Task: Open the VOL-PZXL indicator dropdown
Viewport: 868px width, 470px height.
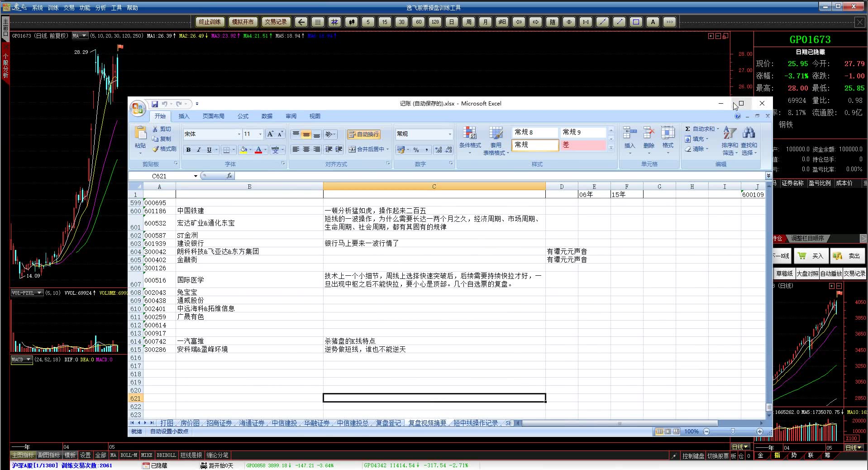Action: pyautogui.click(x=39, y=293)
